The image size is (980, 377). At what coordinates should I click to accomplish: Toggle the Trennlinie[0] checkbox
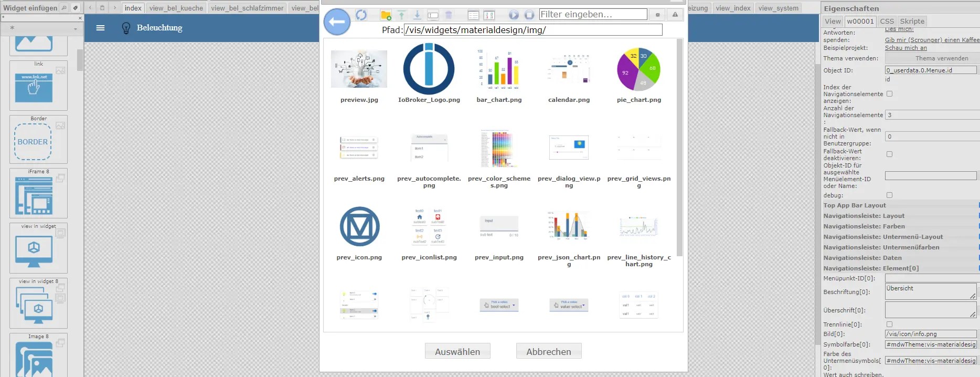[x=889, y=324]
